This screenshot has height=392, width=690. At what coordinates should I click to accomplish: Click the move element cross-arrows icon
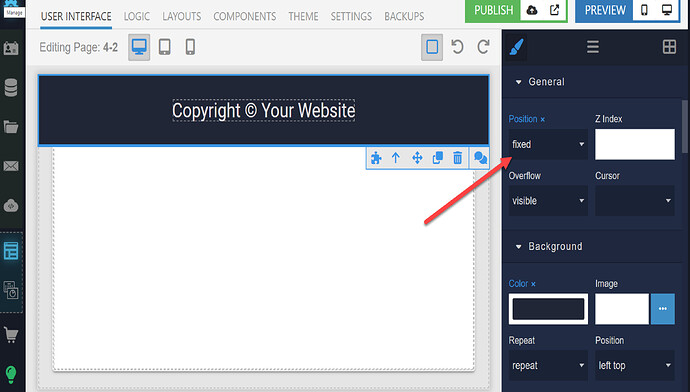pos(417,158)
